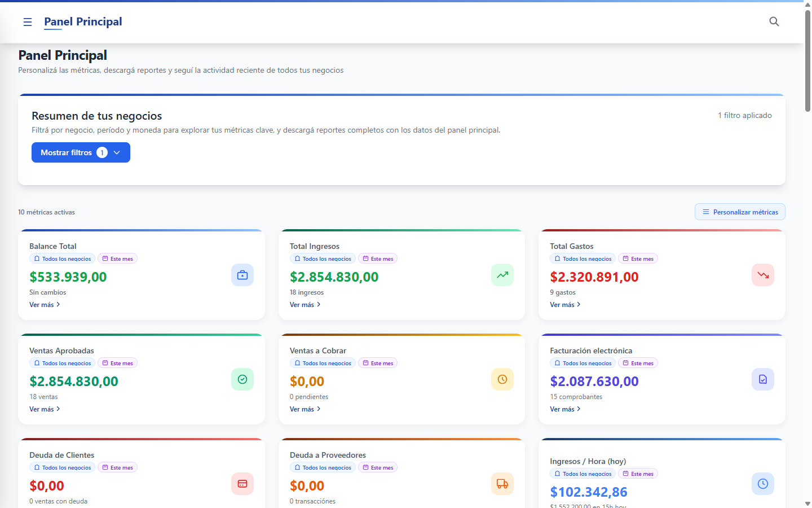Click Este mes tag on Ventas a Cobrar
The height and width of the screenshot is (508, 812).
point(378,363)
